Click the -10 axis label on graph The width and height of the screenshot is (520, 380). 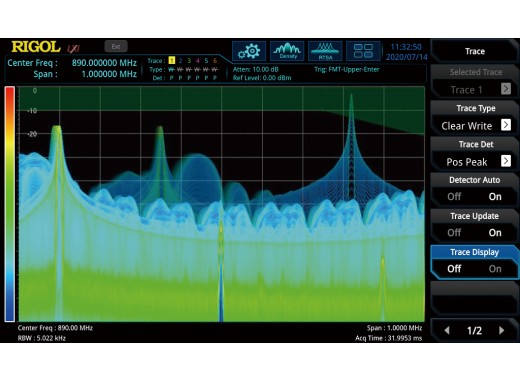(x=33, y=111)
